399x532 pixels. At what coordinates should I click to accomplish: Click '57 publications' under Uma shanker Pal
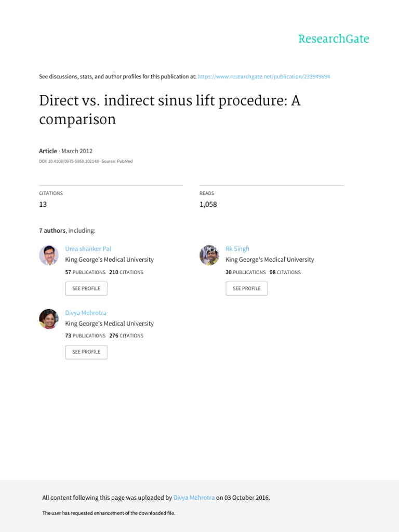click(85, 272)
